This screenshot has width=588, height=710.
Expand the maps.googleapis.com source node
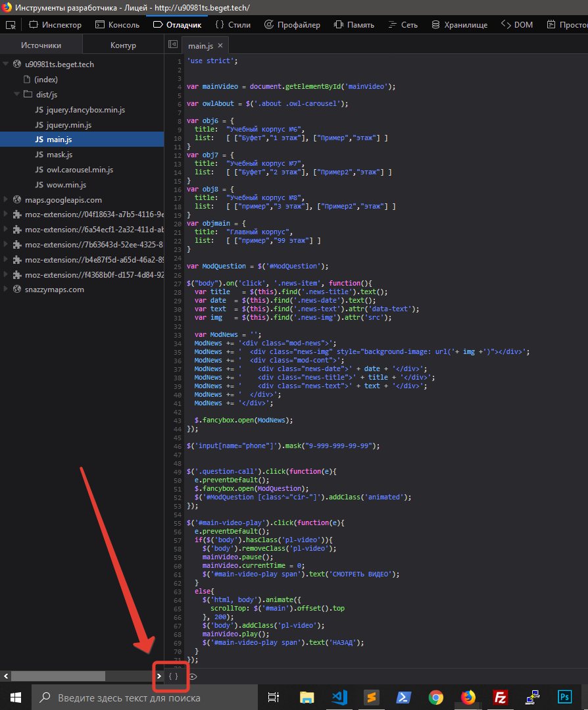tap(7, 200)
